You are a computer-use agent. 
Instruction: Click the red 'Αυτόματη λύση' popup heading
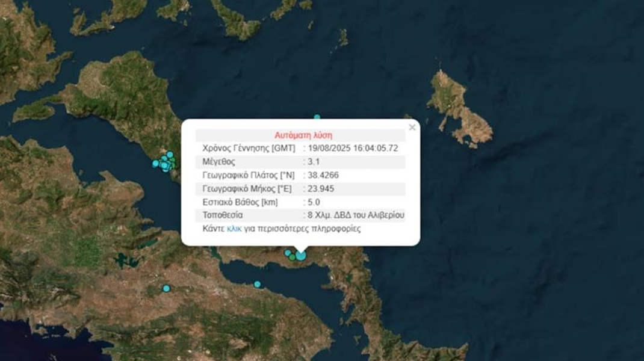(x=303, y=135)
